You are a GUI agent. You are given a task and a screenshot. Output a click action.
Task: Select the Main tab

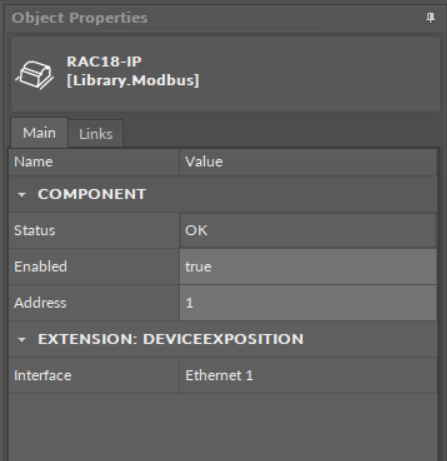coord(39,133)
